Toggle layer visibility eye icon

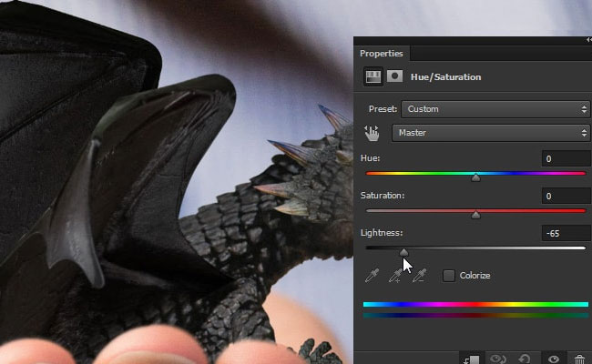[554, 359]
